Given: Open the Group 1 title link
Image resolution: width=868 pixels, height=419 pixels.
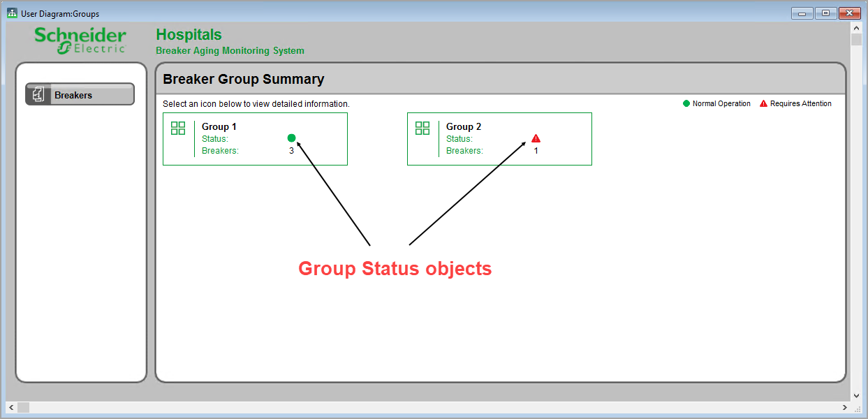Looking at the screenshot, I should pos(219,126).
